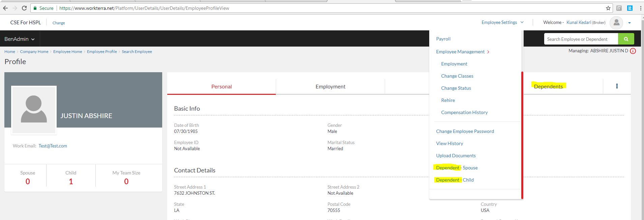Click the Test@Test.com work email link
This screenshot has height=220, width=644.
[x=53, y=146]
